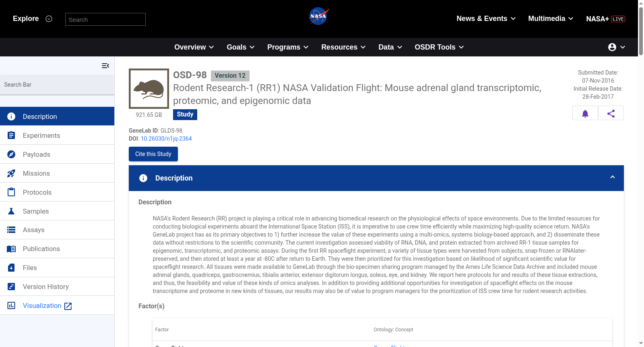Screen dimensions: 644x347
Task: Select Files in the sidebar
Action: [57, 268]
